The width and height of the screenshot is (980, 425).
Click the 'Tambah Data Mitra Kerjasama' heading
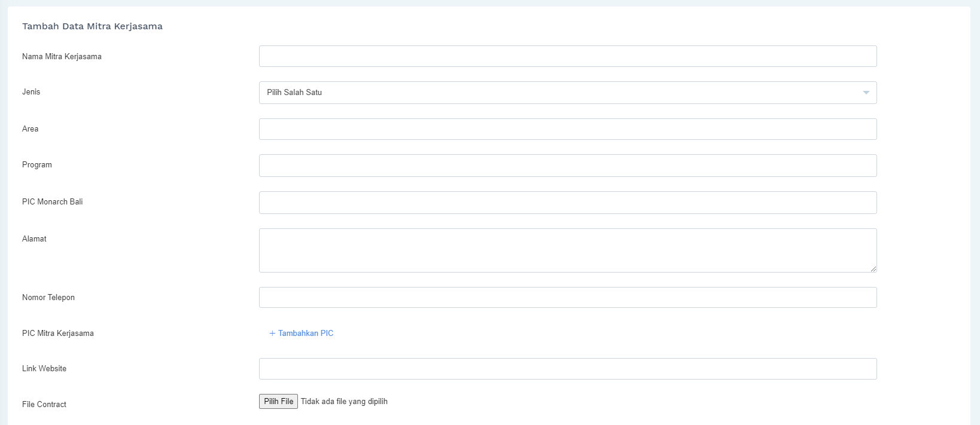tap(92, 26)
